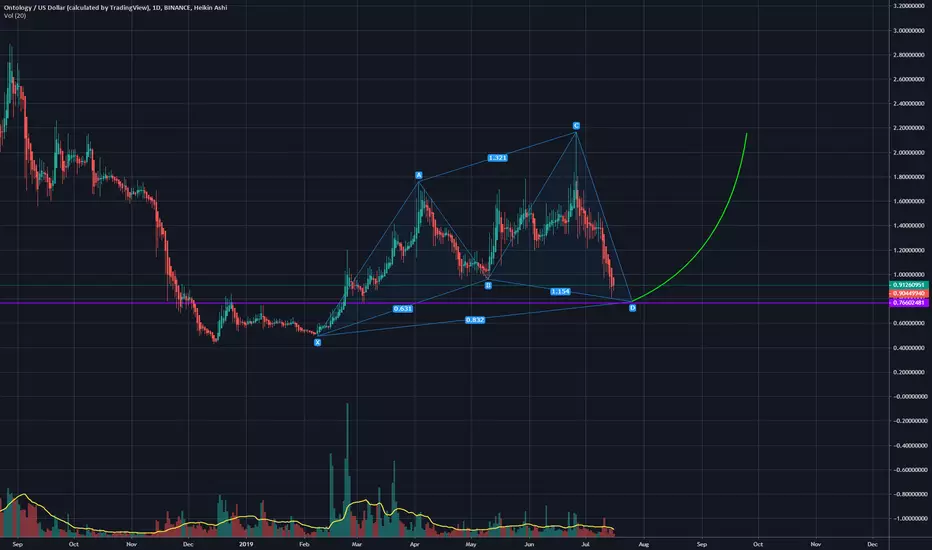This screenshot has height=550, width=932.
Task: Click the Aug label on time axis
Action: [x=644, y=544]
